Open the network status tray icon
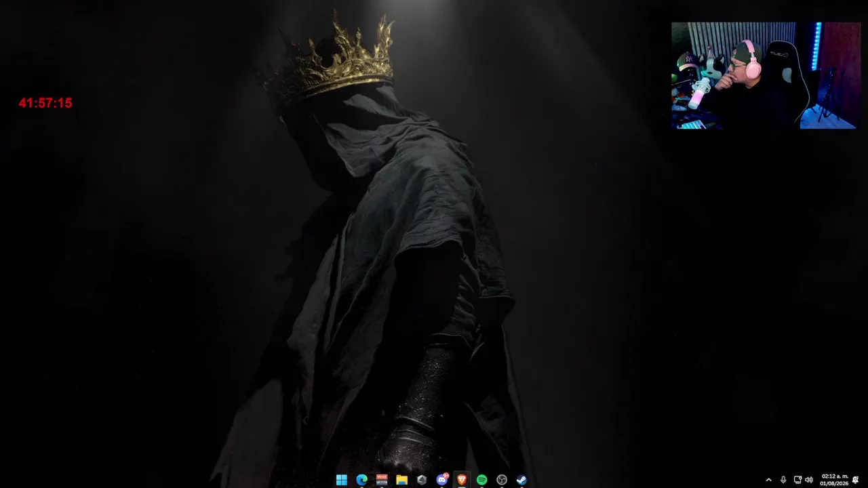This screenshot has height=488, width=868. 797,480
